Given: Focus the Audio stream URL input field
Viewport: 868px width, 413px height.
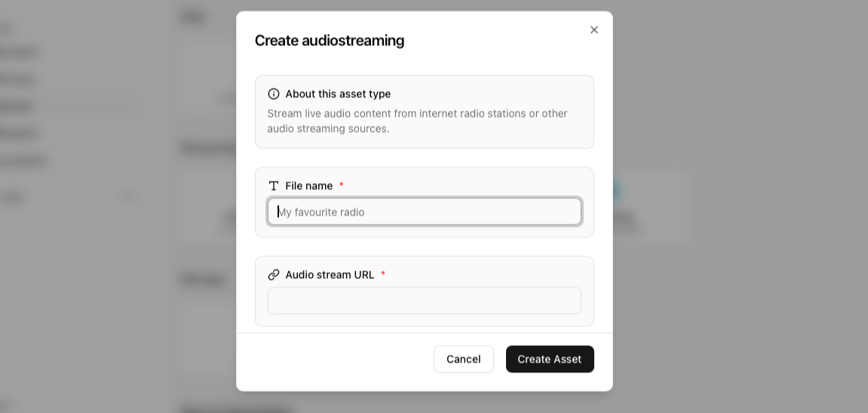Looking at the screenshot, I should [x=424, y=301].
